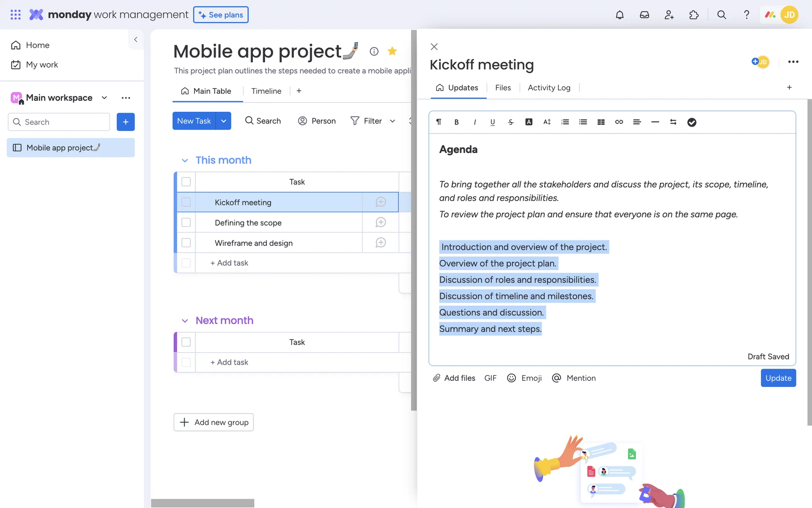Open the Activity Log tab
The width and height of the screenshot is (812, 508).
click(x=549, y=88)
